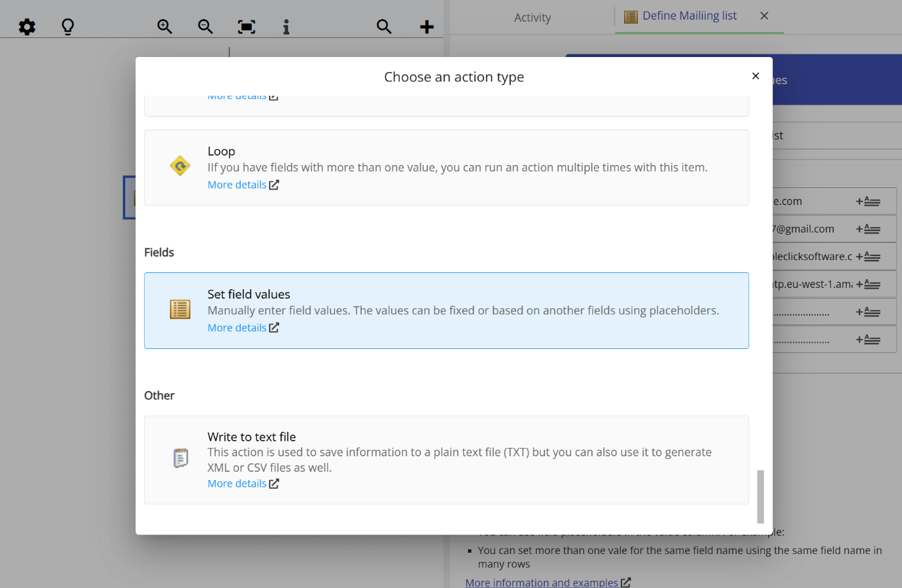
Task: Open More details under Set field values
Action: click(237, 327)
